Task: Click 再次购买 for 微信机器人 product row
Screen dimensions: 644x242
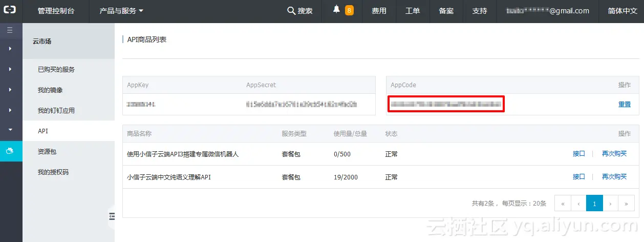Action: [x=614, y=154]
